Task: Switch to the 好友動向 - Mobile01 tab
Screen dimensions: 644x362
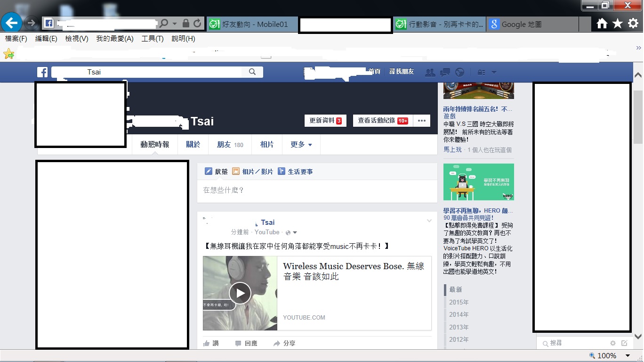Action: (252, 24)
